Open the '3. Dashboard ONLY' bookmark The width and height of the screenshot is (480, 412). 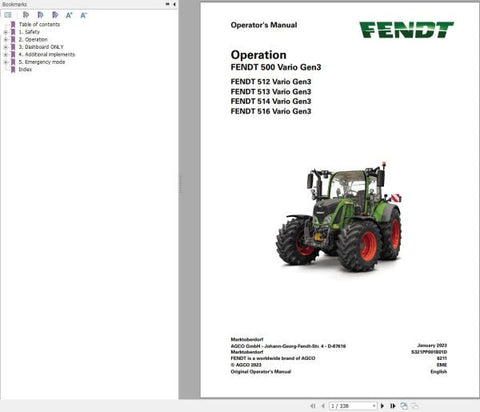(x=41, y=47)
